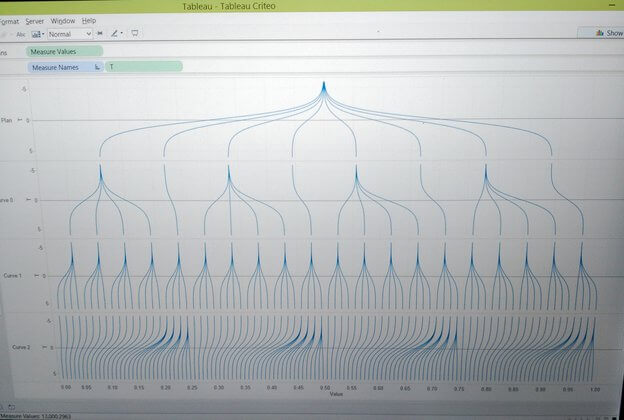Expand the arrow beside the cards icon

click(x=43, y=34)
